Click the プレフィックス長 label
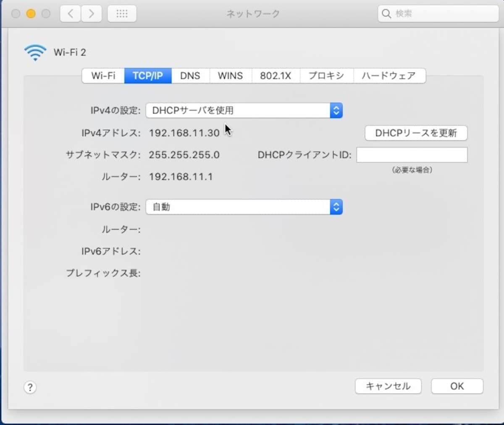Screen dimensions: 504x425 103,273
